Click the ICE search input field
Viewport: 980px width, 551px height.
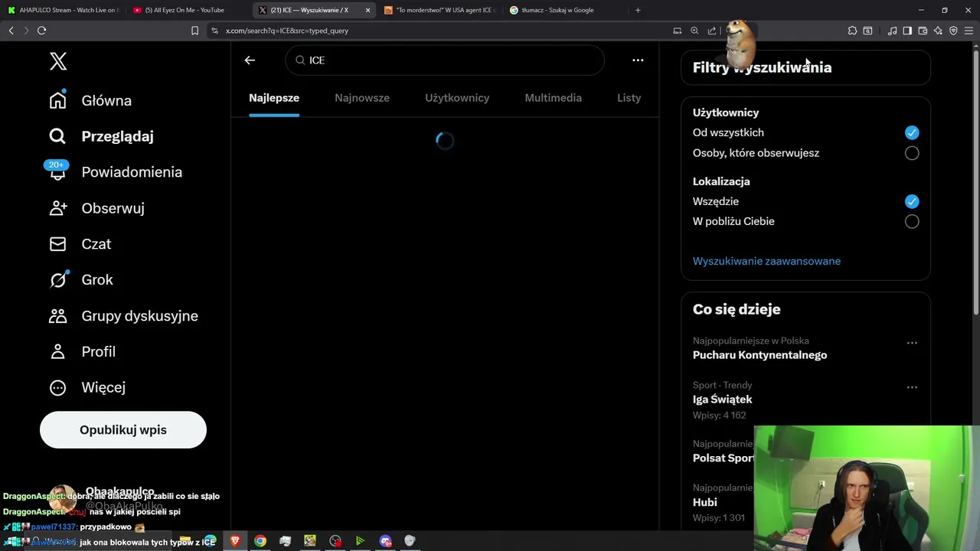pos(445,60)
